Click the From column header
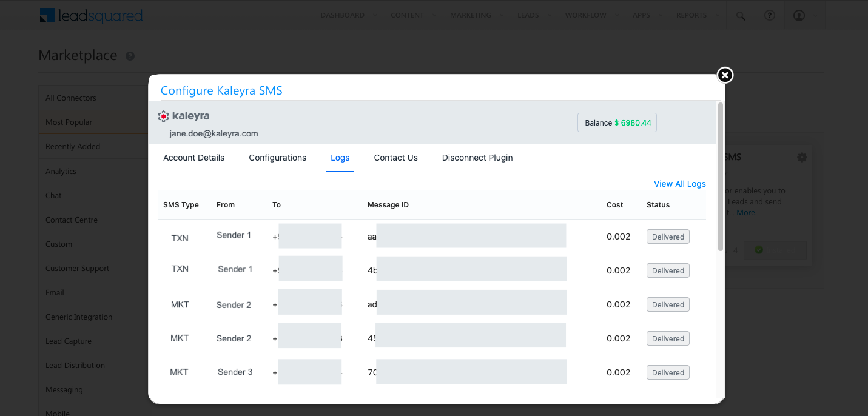868x416 pixels. 226,205
